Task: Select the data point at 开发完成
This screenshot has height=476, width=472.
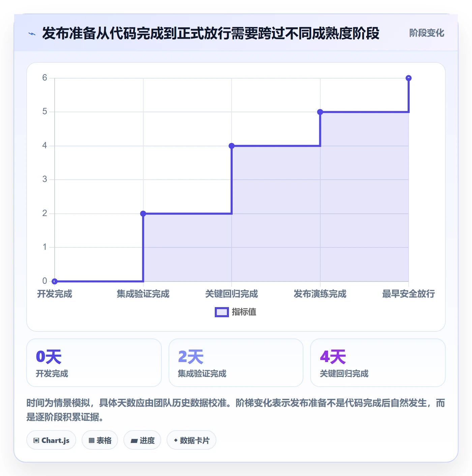Action: [x=55, y=281]
